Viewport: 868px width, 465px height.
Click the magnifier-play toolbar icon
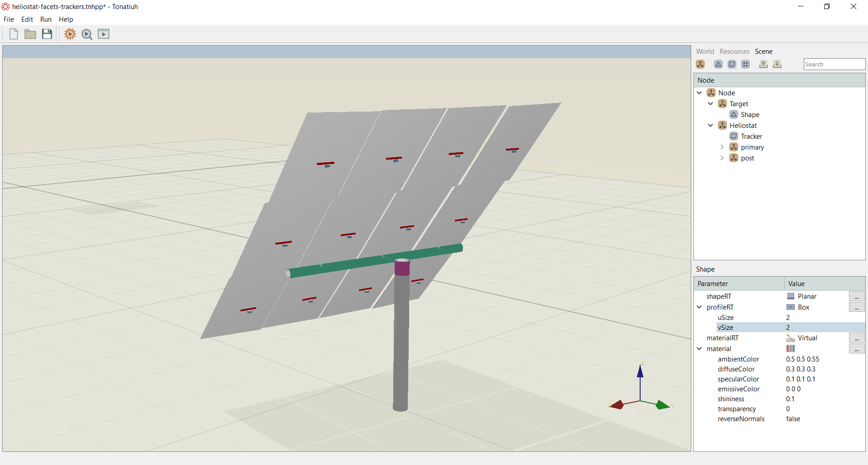[87, 34]
